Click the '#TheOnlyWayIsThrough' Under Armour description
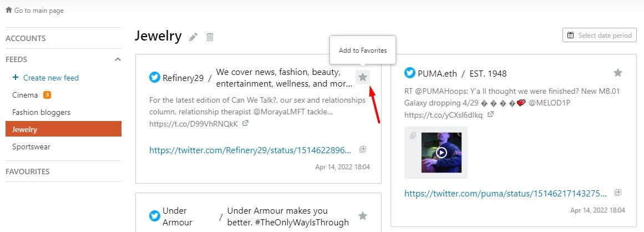 [288, 216]
